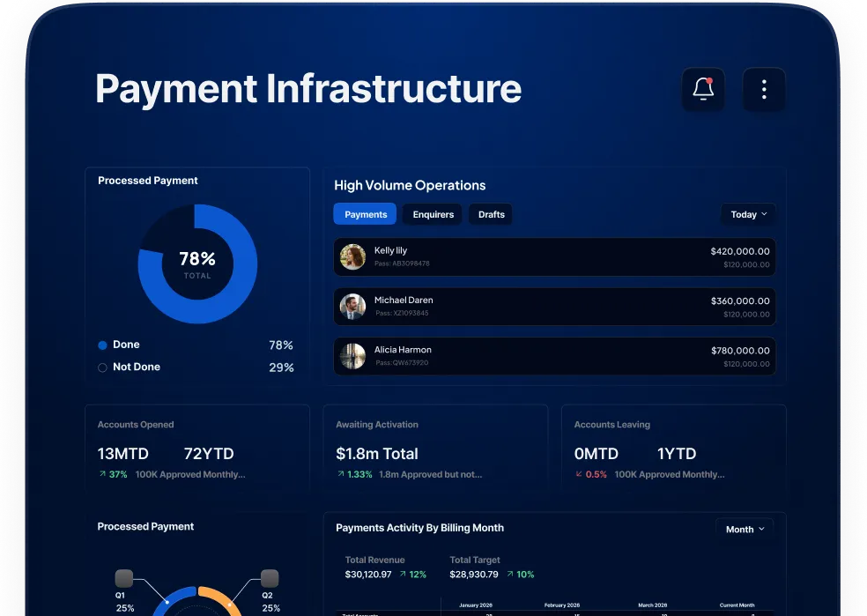Click the 13MTD accounts opened value
The width and height of the screenshot is (867, 616).
122,454
